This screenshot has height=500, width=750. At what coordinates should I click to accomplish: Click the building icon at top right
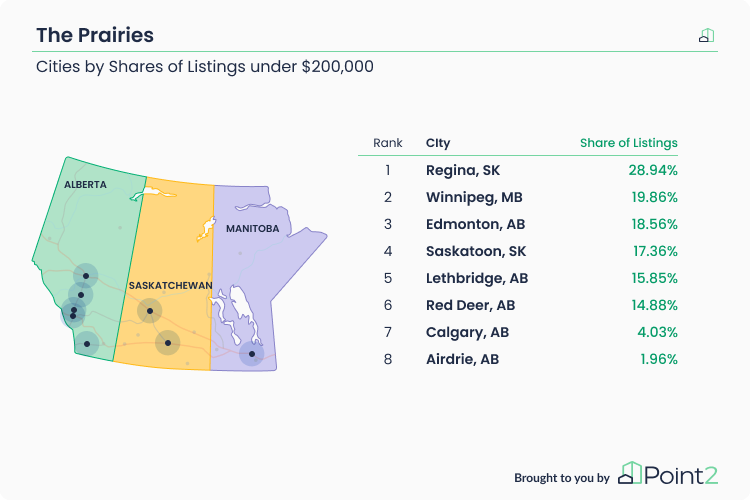pos(706,35)
